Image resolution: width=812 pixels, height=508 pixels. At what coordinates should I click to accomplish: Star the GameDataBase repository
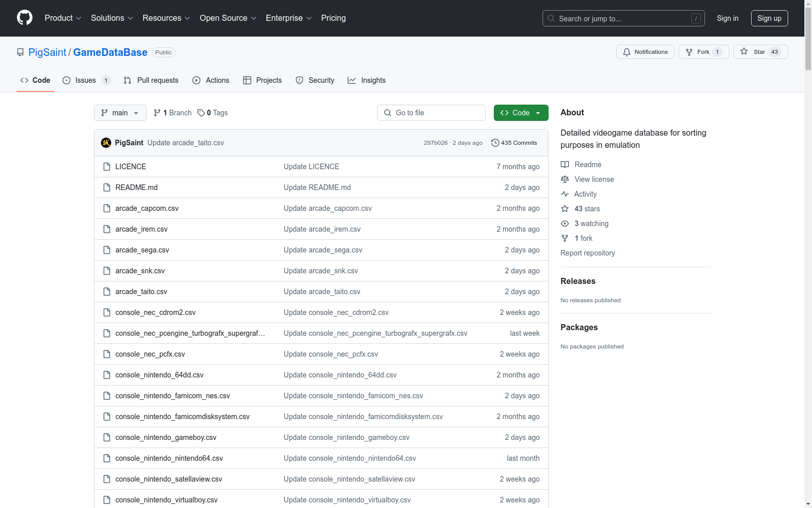click(760, 52)
